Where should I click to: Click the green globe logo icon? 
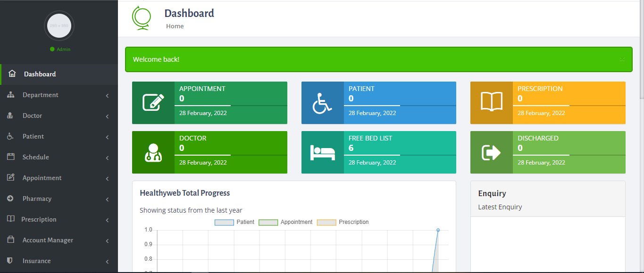(142, 18)
